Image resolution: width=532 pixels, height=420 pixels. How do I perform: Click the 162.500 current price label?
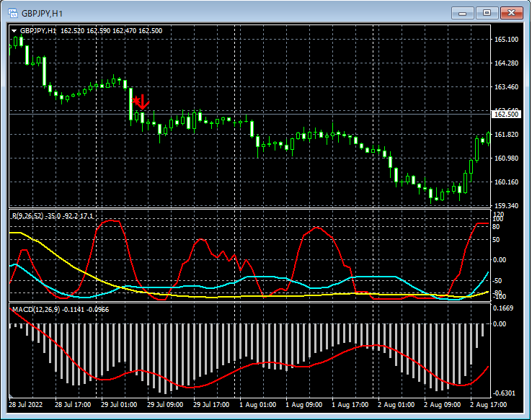tap(506, 115)
